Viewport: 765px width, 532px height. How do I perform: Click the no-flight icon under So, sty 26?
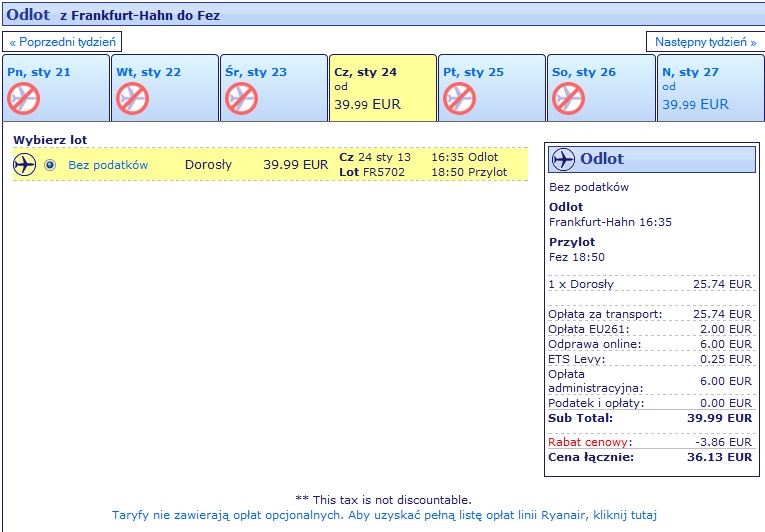point(568,99)
